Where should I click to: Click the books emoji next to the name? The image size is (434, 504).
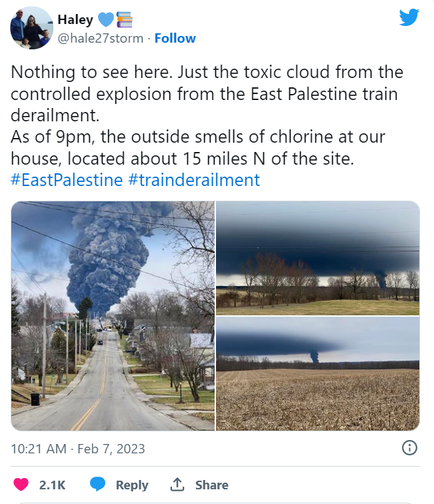coord(124,19)
